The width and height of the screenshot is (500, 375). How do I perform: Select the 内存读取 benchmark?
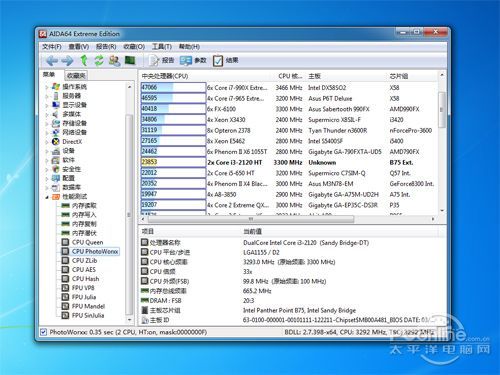(x=84, y=206)
